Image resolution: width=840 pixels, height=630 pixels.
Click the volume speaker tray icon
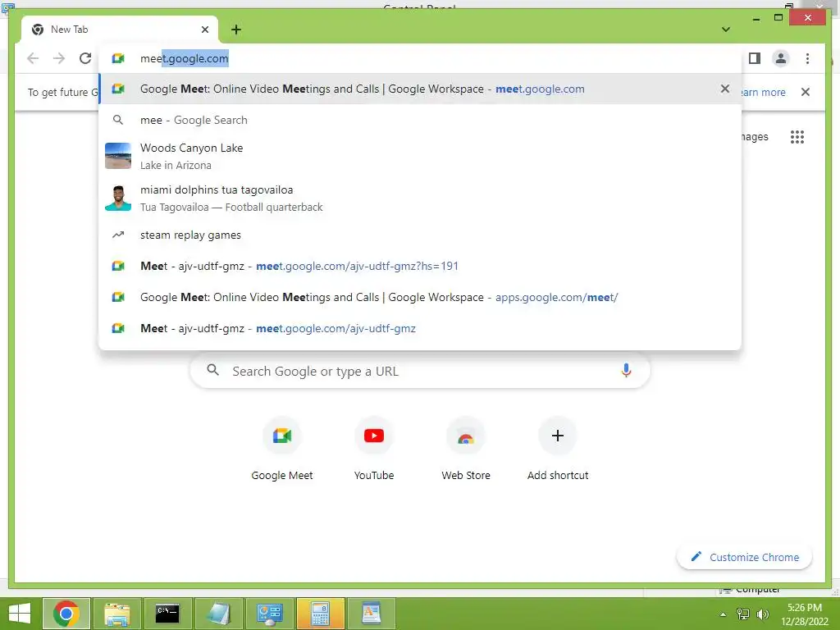762,614
